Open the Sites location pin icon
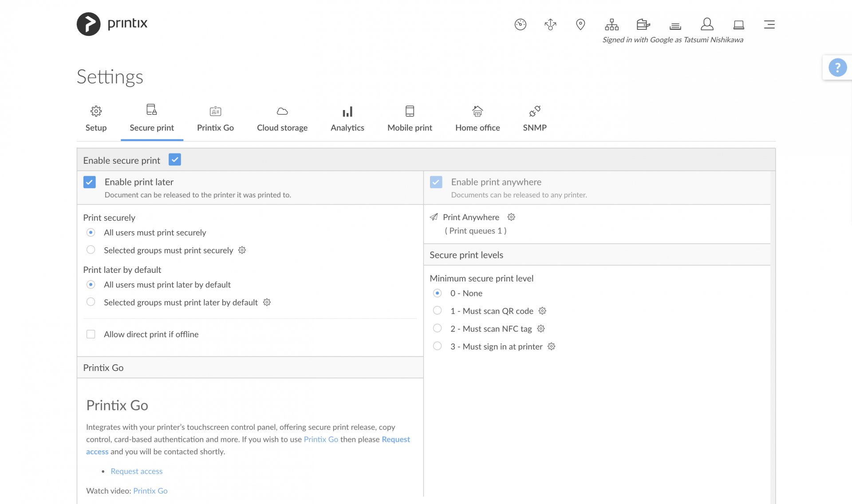 (580, 24)
